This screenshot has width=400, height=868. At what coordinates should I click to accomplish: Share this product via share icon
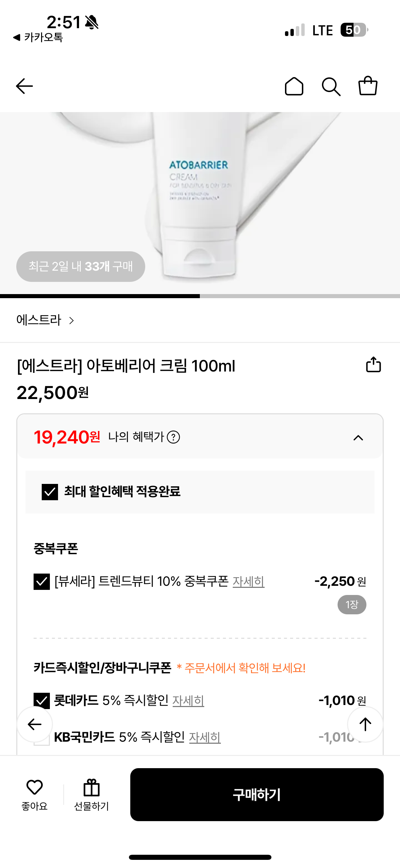coord(374,364)
